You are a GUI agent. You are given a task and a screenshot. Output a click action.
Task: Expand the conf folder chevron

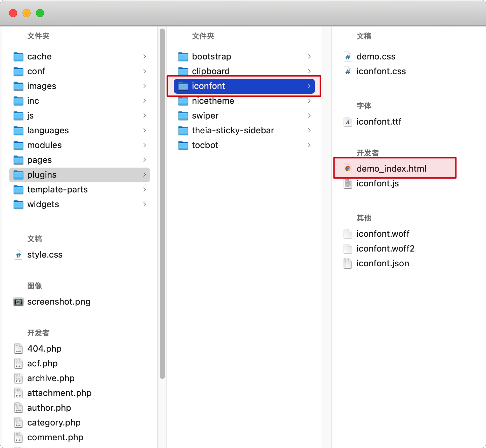pos(145,71)
